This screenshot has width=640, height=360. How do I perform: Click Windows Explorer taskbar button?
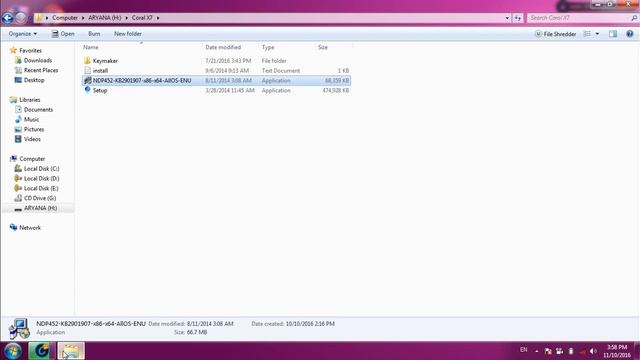(x=71, y=351)
